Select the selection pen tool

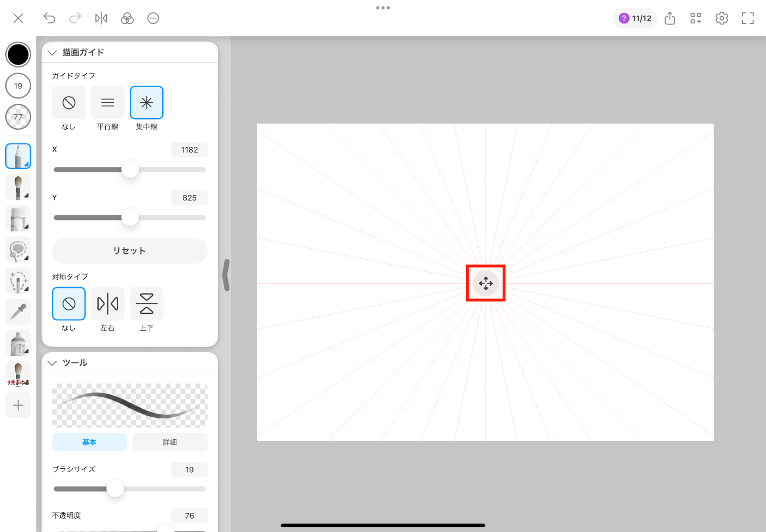(18, 281)
